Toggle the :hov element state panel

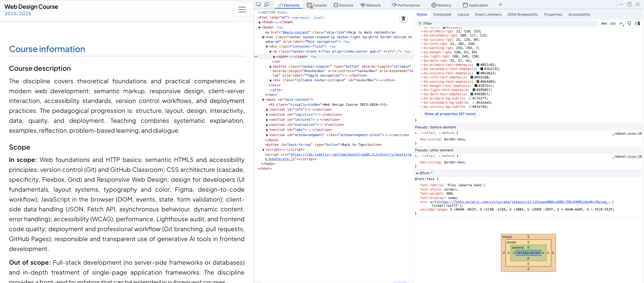click(604, 24)
